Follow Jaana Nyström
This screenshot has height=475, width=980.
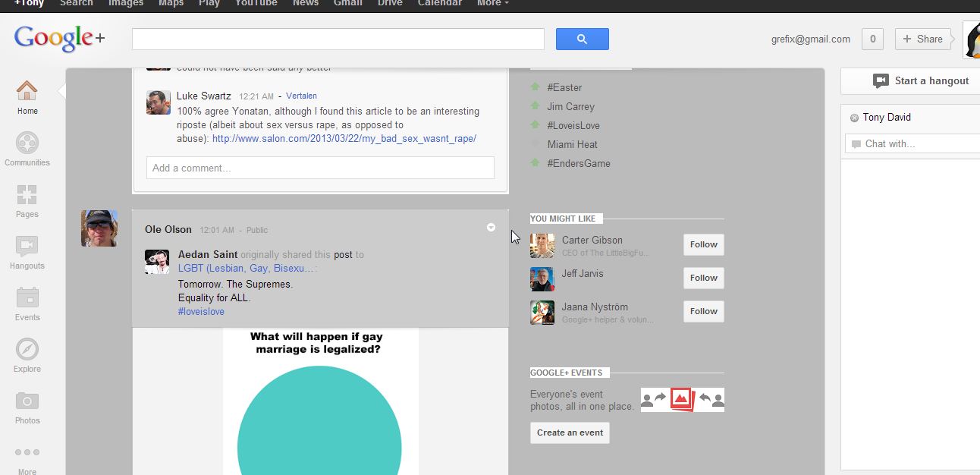pyautogui.click(x=703, y=311)
